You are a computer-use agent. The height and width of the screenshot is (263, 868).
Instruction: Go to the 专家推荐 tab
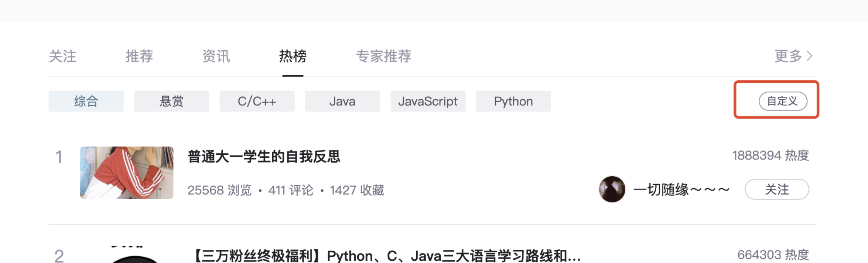pyautogui.click(x=383, y=57)
